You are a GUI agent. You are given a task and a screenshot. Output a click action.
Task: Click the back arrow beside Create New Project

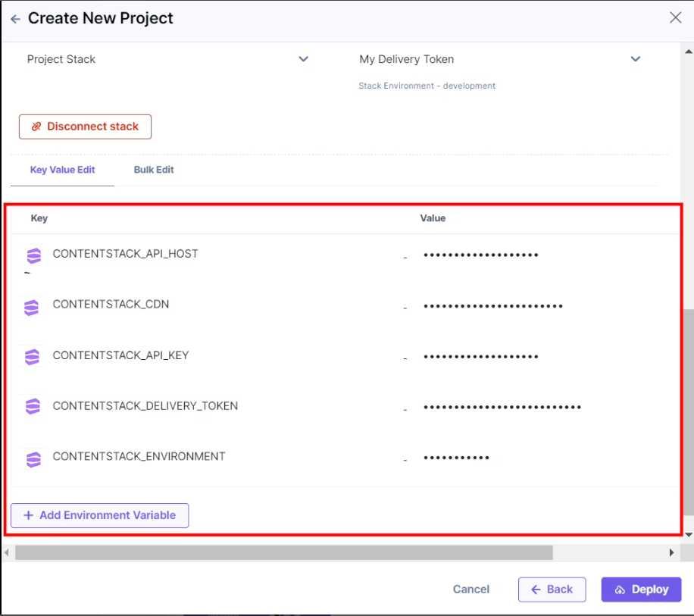(x=15, y=19)
